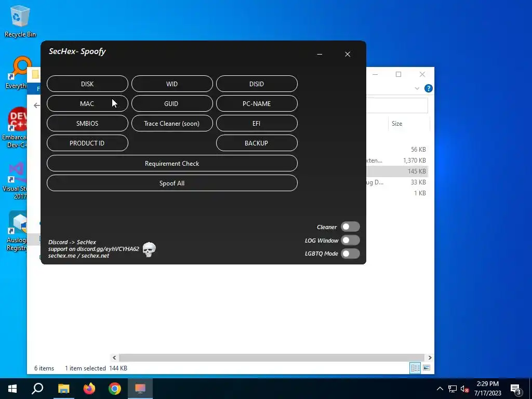Open the Windows Start menu
The width and height of the screenshot is (532, 399).
point(12,389)
